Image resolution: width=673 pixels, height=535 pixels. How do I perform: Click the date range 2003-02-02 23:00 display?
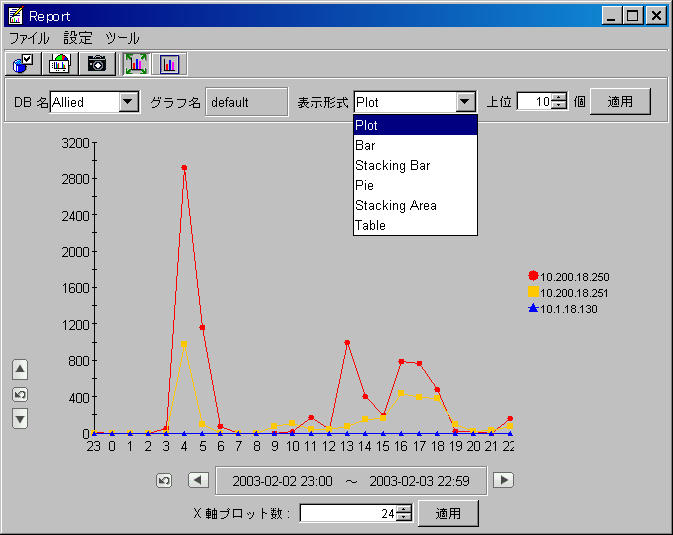click(x=351, y=481)
